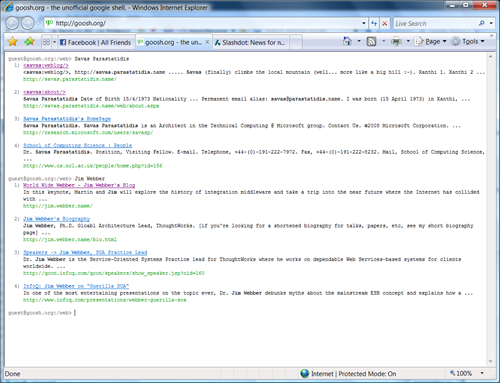Open Savas Parastatidis's HomePage link
The height and width of the screenshot is (383, 500).
click(67, 119)
